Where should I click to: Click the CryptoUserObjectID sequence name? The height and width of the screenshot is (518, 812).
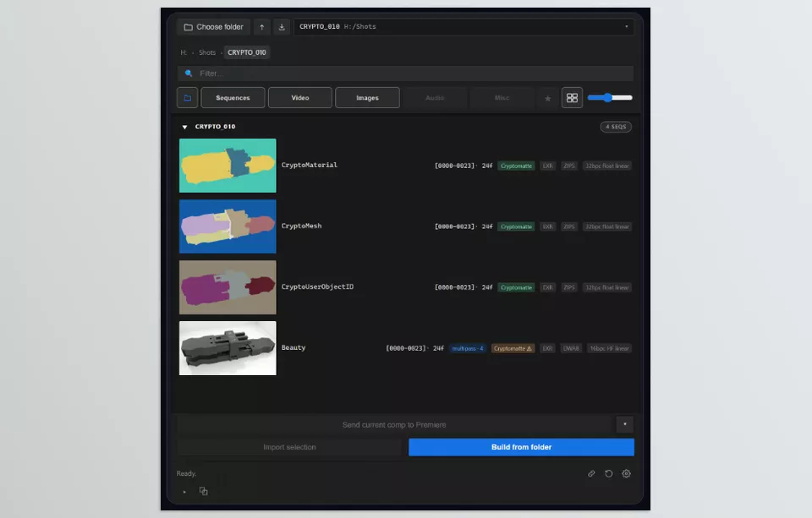(317, 286)
